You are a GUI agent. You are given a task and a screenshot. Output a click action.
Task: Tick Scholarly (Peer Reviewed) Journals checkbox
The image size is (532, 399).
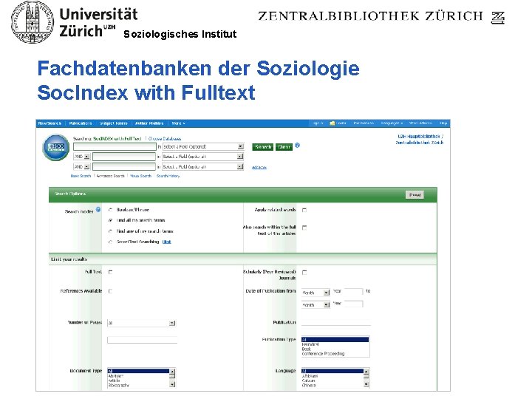(x=304, y=273)
